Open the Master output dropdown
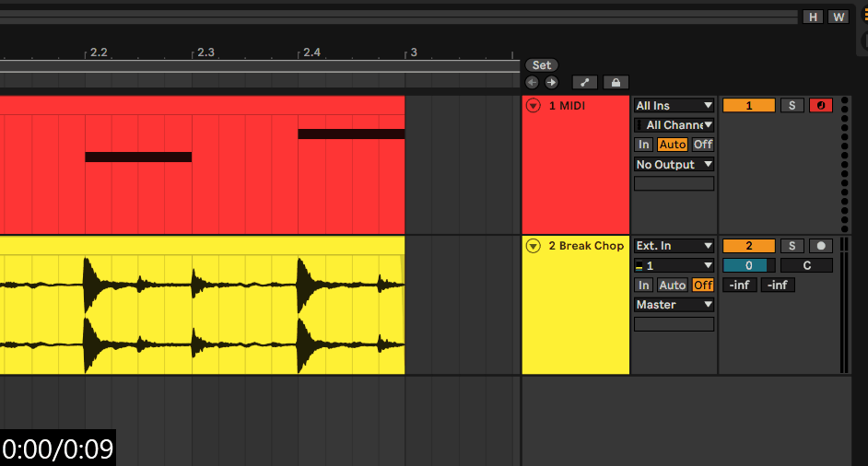The image size is (868, 466). 674,305
